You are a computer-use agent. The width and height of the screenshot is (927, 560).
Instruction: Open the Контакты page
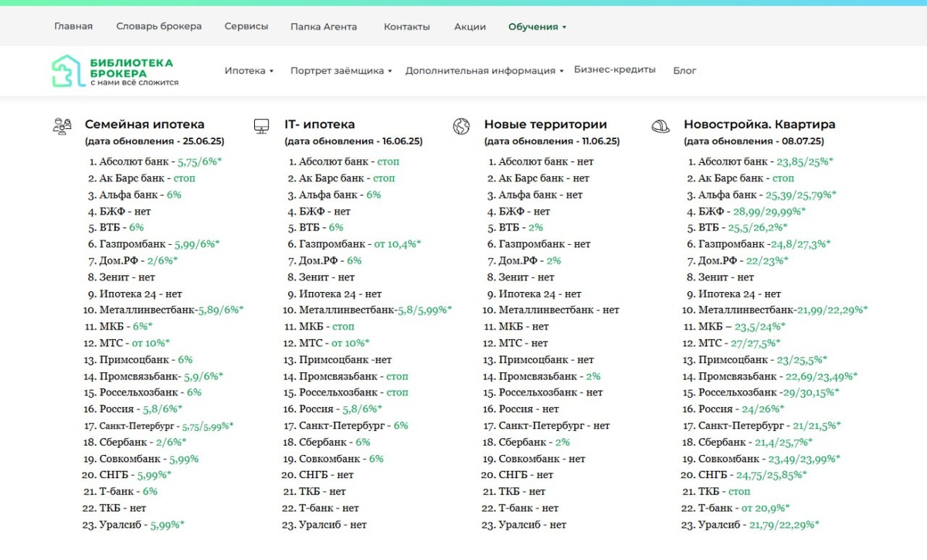(407, 26)
